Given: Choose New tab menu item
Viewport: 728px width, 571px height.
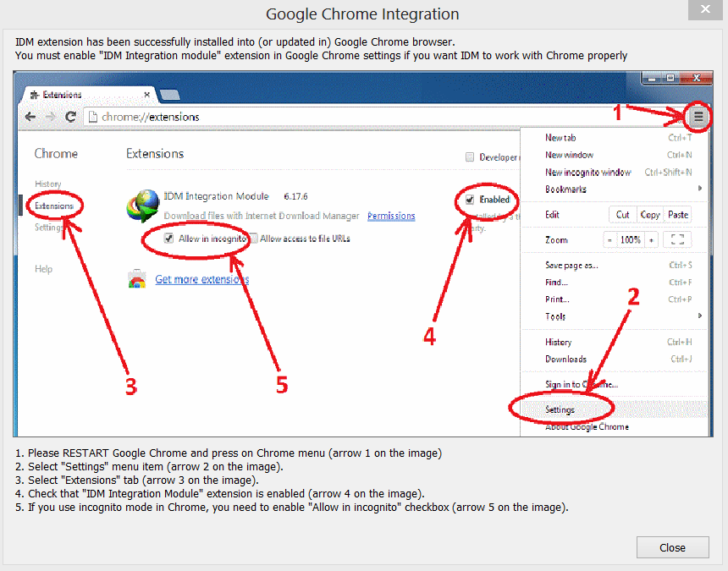Looking at the screenshot, I should tap(613, 138).
